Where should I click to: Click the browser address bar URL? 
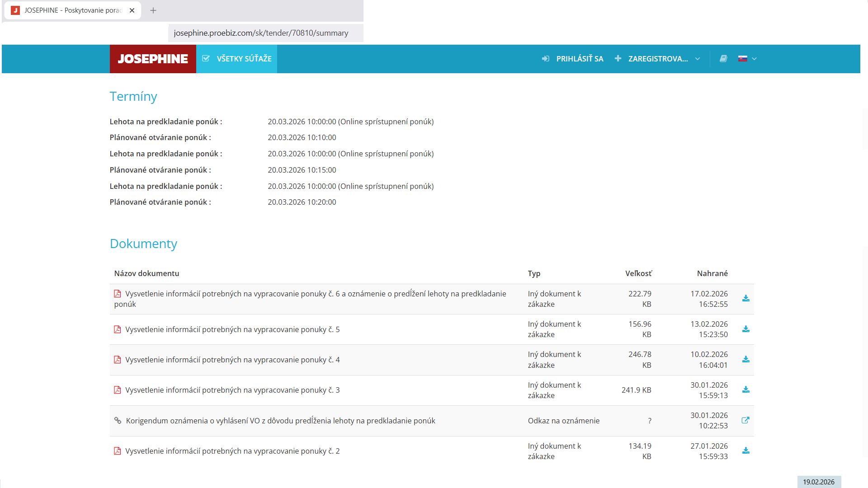pyautogui.click(x=261, y=33)
